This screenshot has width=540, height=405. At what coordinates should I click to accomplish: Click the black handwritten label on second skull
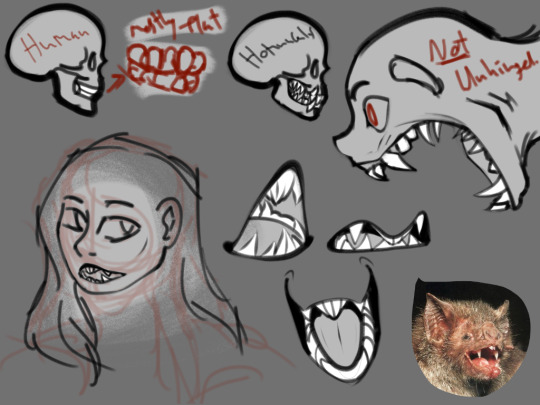coord(276,47)
